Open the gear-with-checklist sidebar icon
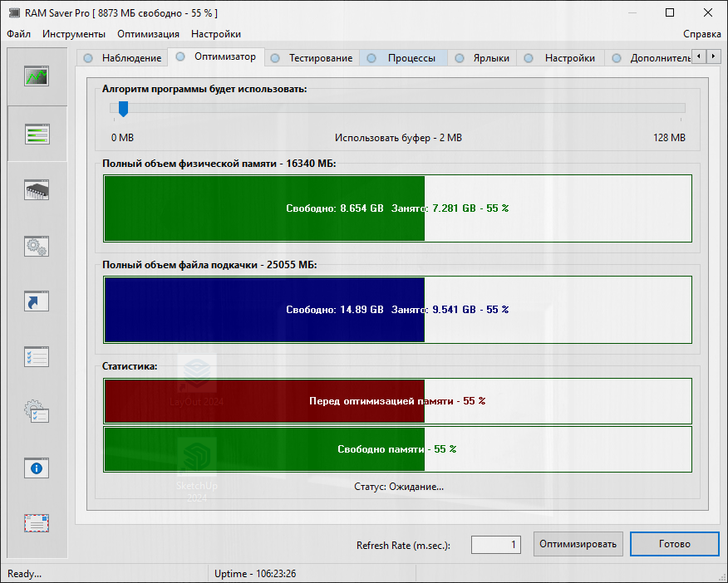 tap(37, 412)
